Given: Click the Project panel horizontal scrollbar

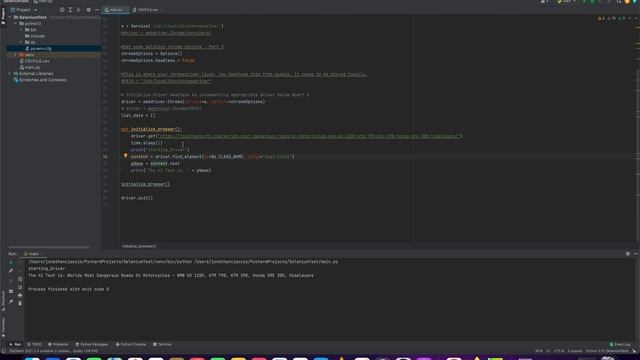Looking at the screenshot, I should [x=49, y=247].
